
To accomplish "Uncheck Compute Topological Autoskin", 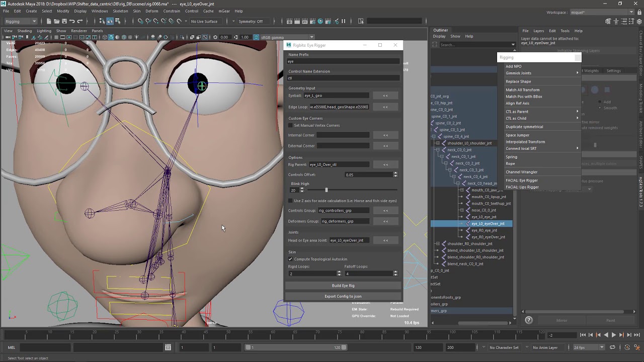I will (x=290, y=259).
